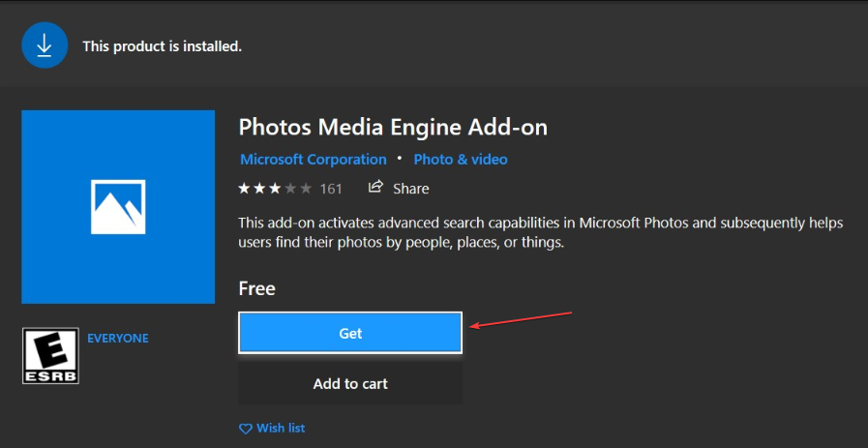Click the Wish list link text
868x448 pixels.
(x=281, y=428)
